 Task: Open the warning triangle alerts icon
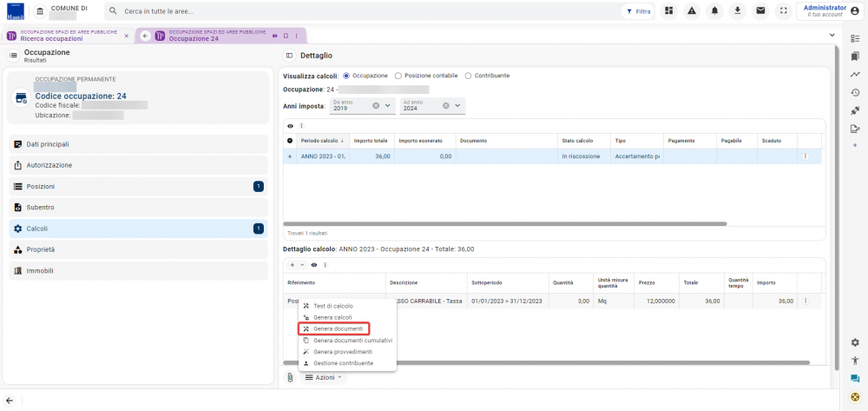pos(692,11)
